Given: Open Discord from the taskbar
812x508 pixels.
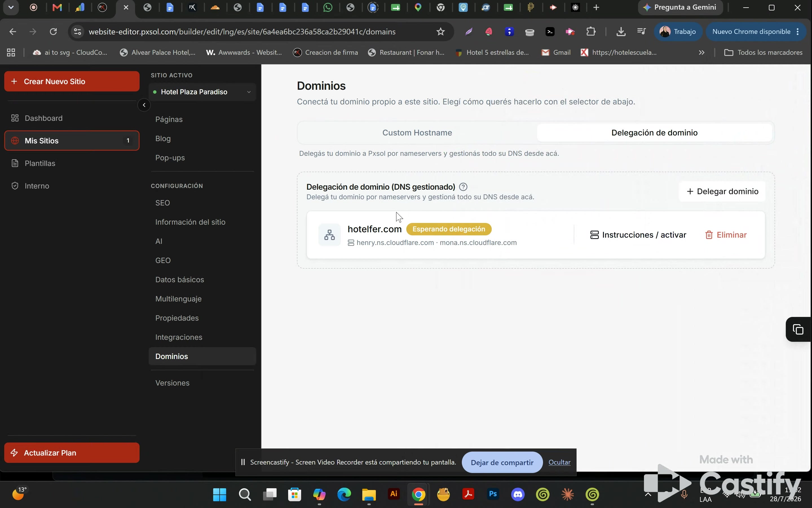Looking at the screenshot, I should pos(518,494).
